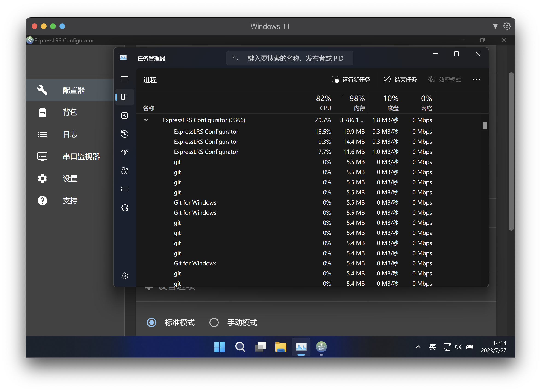Open the VM settings gear in title bar
541x392 pixels.
507,26
